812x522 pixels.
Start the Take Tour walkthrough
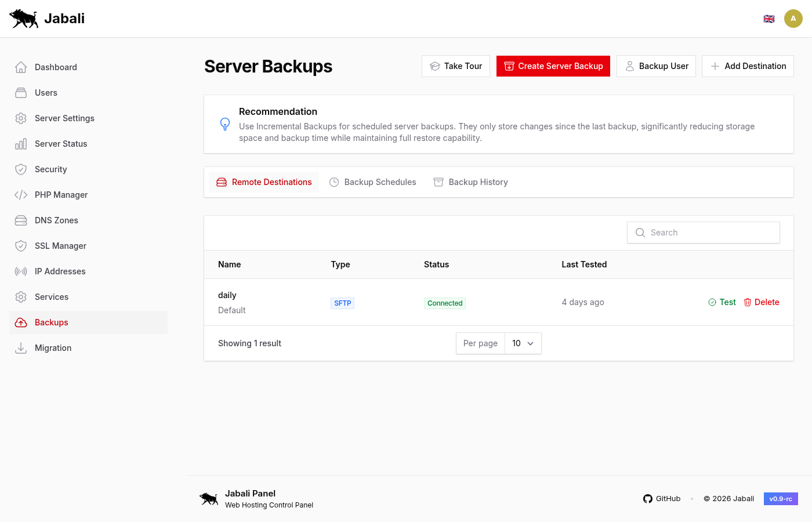point(456,66)
